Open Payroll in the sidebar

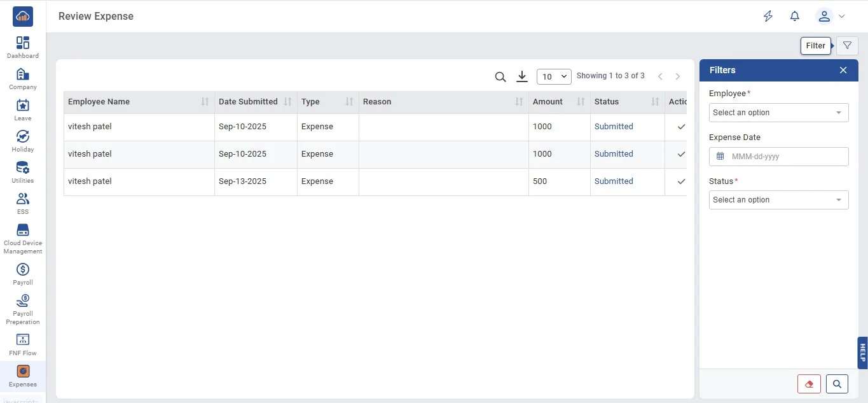click(23, 274)
